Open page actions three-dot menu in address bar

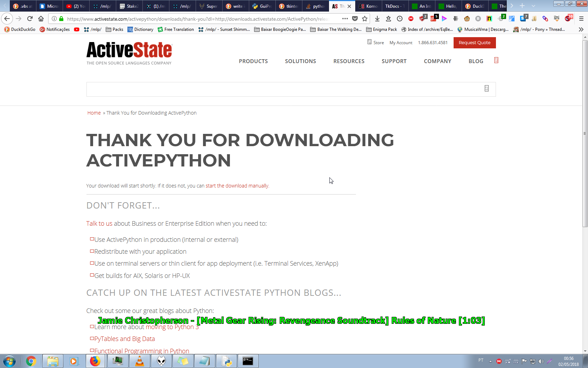click(x=345, y=19)
